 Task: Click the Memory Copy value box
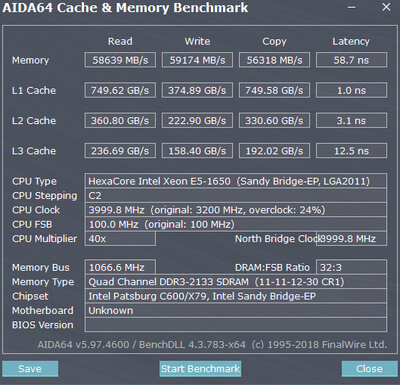[274, 60]
